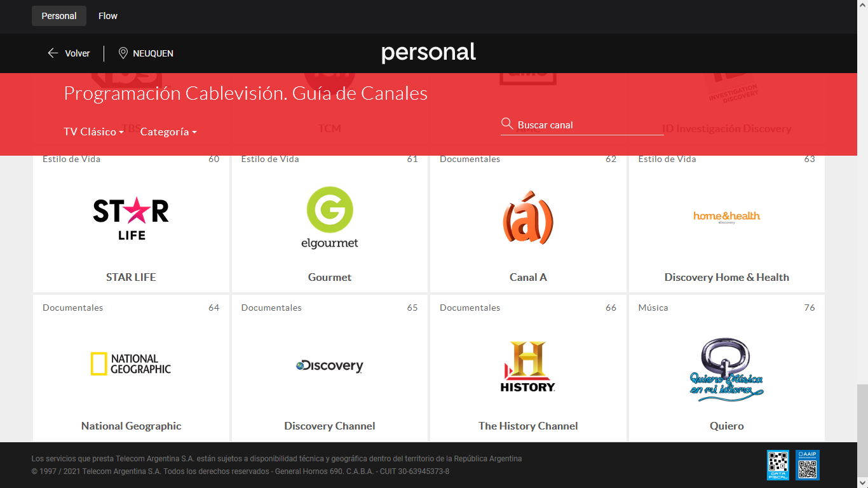The width and height of the screenshot is (868, 488).
Task: Switch to the Personal tab
Action: pyautogui.click(x=59, y=16)
